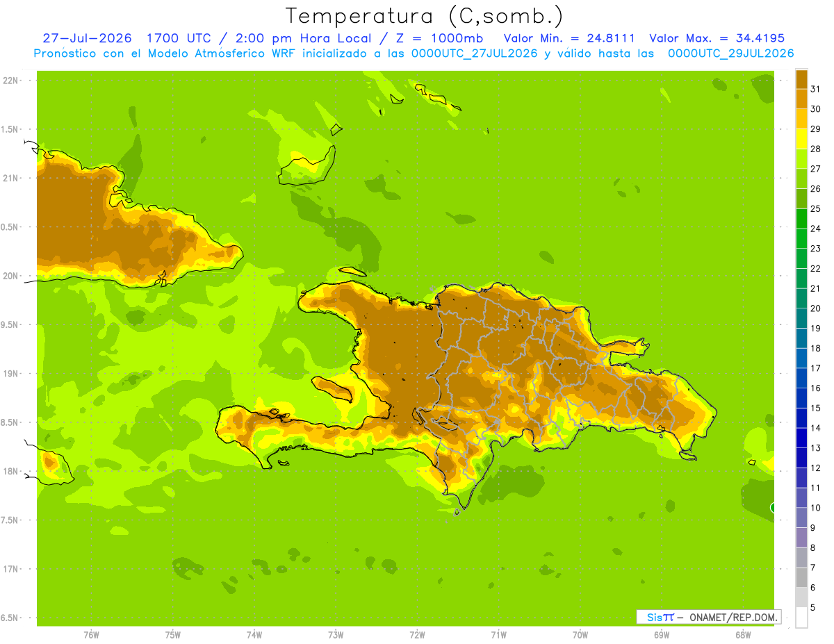Click the legend swatch between 23 and 24
The height and width of the screenshot is (644, 834).
coord(801,238)
